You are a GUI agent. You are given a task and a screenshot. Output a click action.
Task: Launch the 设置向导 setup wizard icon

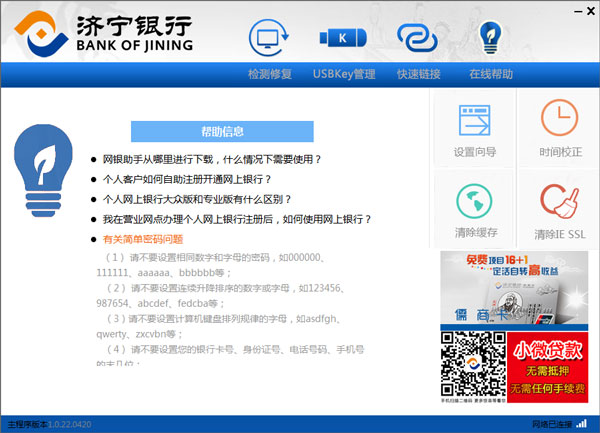(474, 120)
